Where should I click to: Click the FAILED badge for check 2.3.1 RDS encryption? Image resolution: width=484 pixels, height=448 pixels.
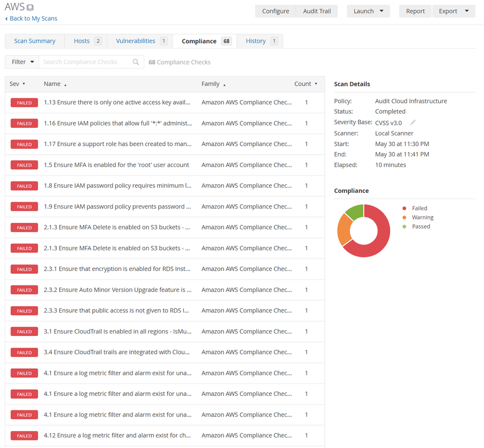pyautogui.click(x=24, y=269)
